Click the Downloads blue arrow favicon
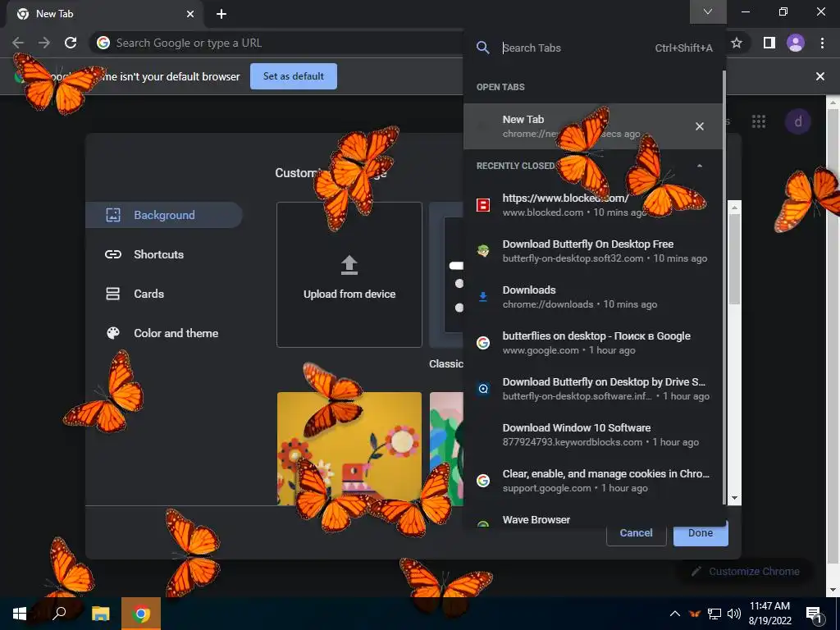 [483, 297]
